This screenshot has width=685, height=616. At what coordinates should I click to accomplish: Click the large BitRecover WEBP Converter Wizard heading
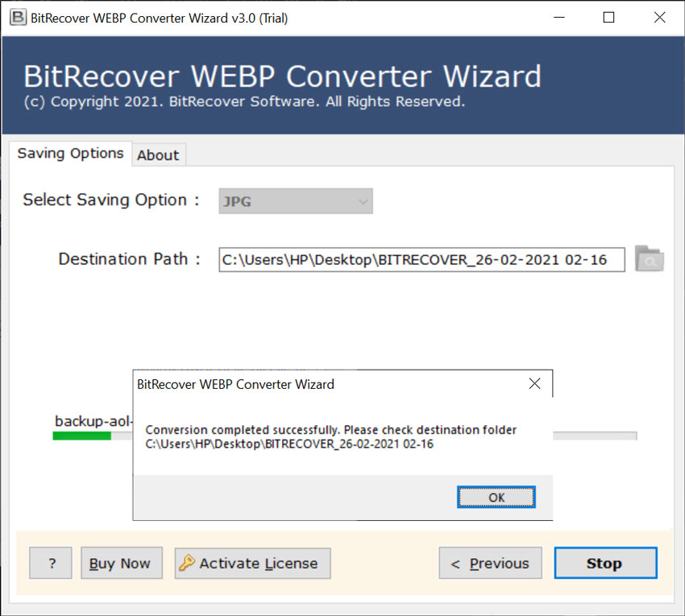282,76
